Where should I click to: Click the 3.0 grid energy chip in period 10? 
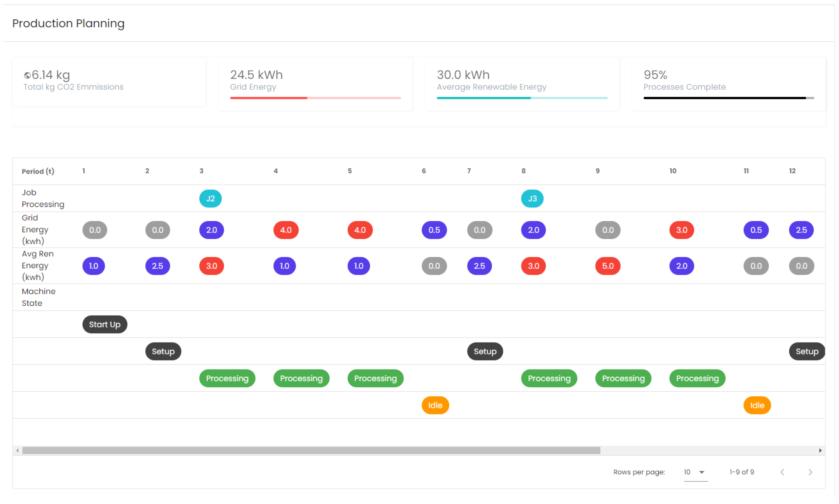[x=681, y=230]
